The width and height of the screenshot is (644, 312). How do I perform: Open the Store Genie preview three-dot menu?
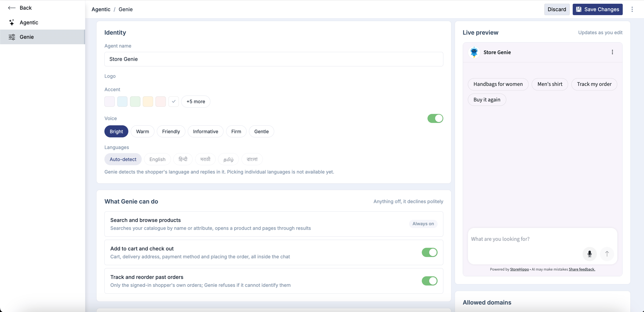[612, 52]
